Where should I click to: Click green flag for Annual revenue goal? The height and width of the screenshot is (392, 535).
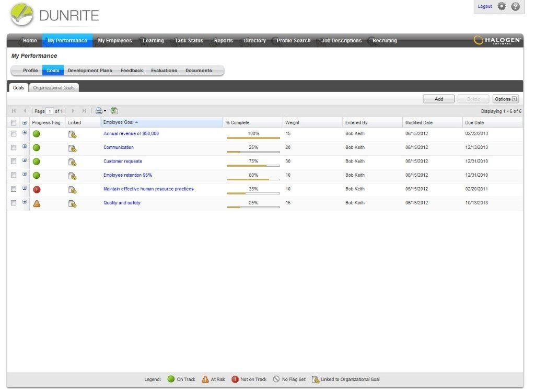tap(37, 134)
